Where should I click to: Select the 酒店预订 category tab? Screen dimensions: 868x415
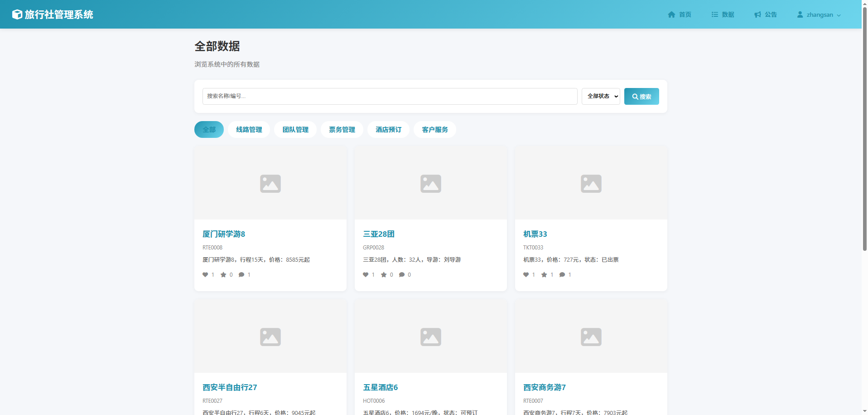(x=388, y=130)
